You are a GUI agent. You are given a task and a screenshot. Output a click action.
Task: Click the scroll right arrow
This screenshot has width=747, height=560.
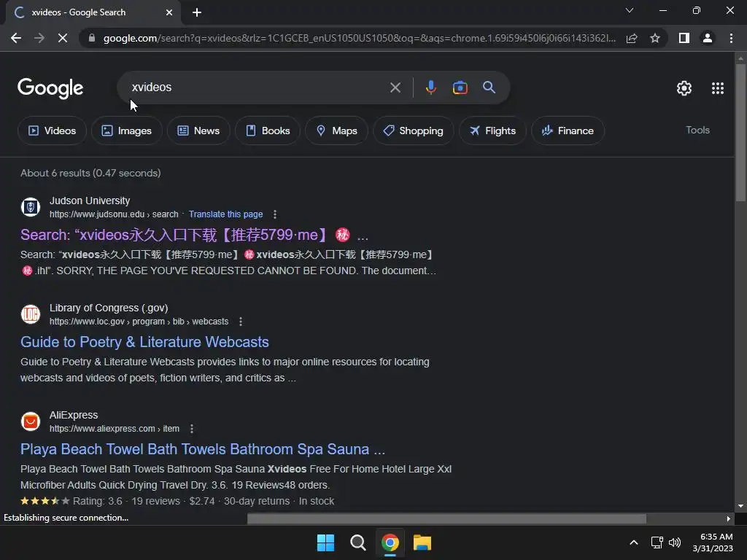[729, 518]
